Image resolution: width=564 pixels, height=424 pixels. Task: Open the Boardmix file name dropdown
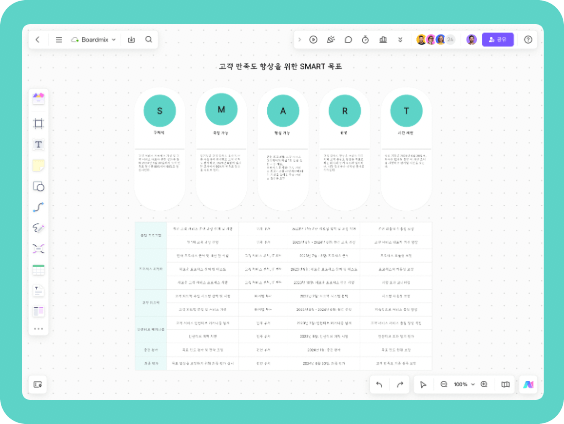coord(94,40)
